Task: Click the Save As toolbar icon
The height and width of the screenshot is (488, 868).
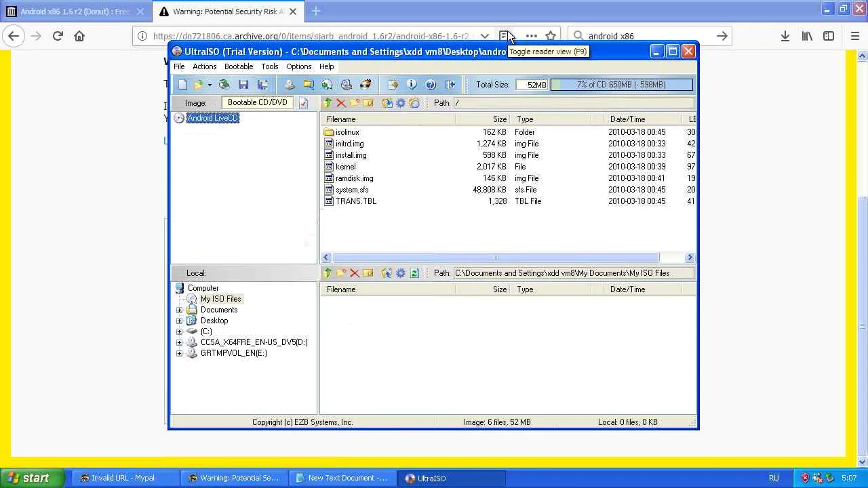Action: tap(262, 85)
